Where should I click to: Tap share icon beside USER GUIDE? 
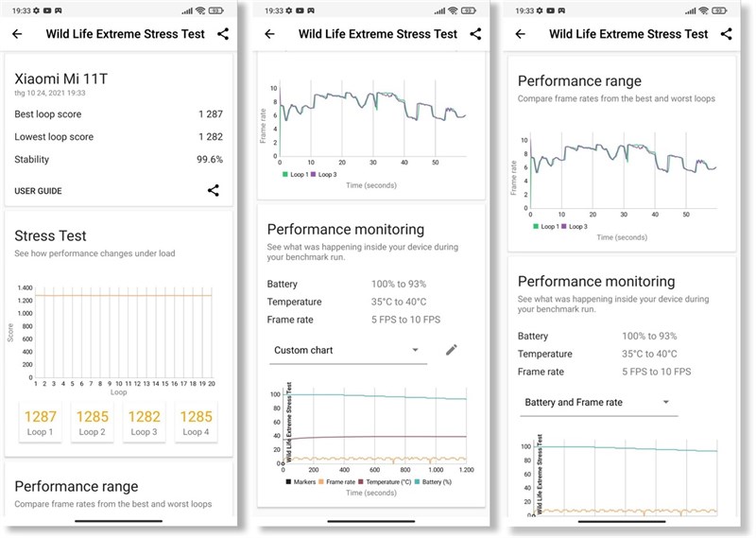click(214, 190)
